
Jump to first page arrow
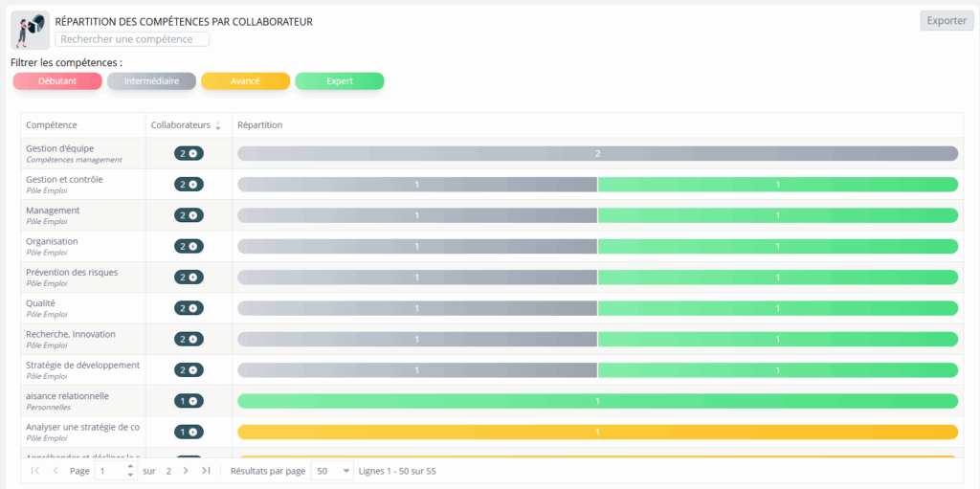(35, 471)
